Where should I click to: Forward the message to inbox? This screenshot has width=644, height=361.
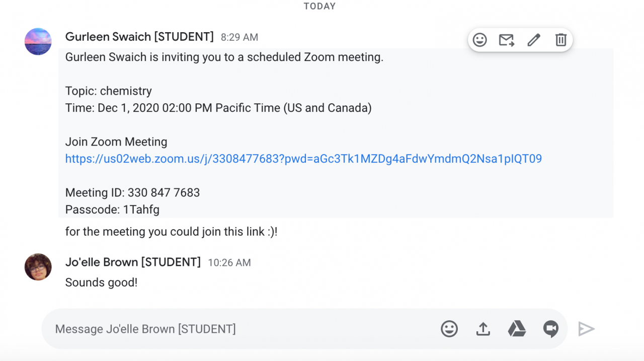[507, 40]
